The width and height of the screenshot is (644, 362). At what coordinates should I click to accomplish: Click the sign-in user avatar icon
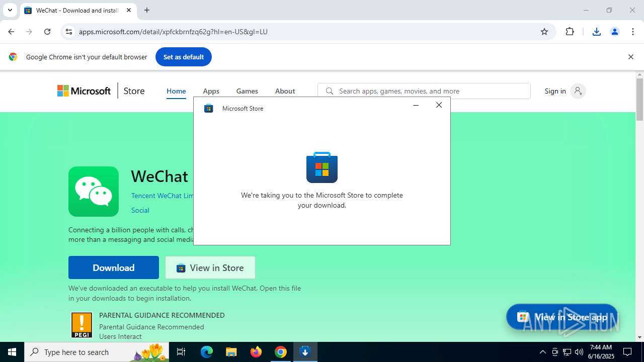coord(578,91)
